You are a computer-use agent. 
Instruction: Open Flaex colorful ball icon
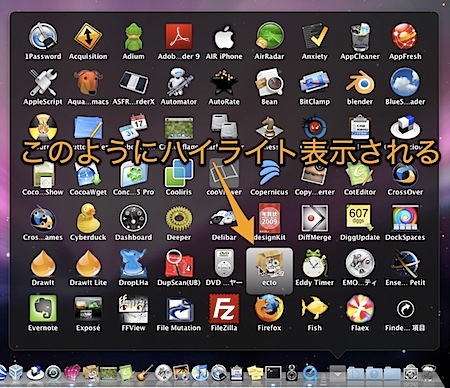(360, 309)
